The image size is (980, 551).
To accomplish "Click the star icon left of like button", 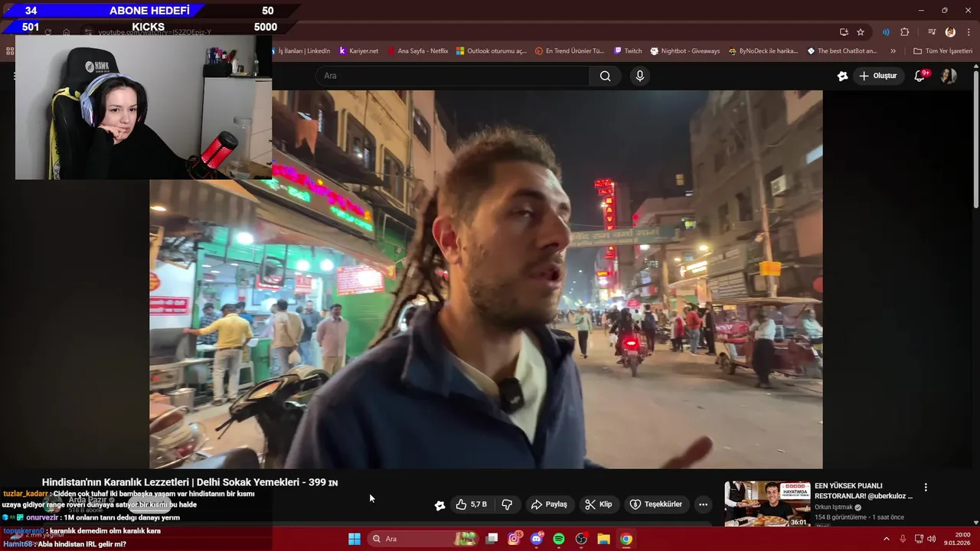I will (x=439, y=505).
